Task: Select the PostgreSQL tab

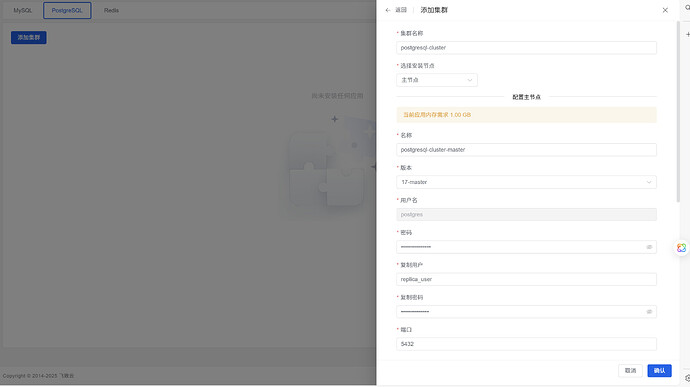Action: (67, 11)
